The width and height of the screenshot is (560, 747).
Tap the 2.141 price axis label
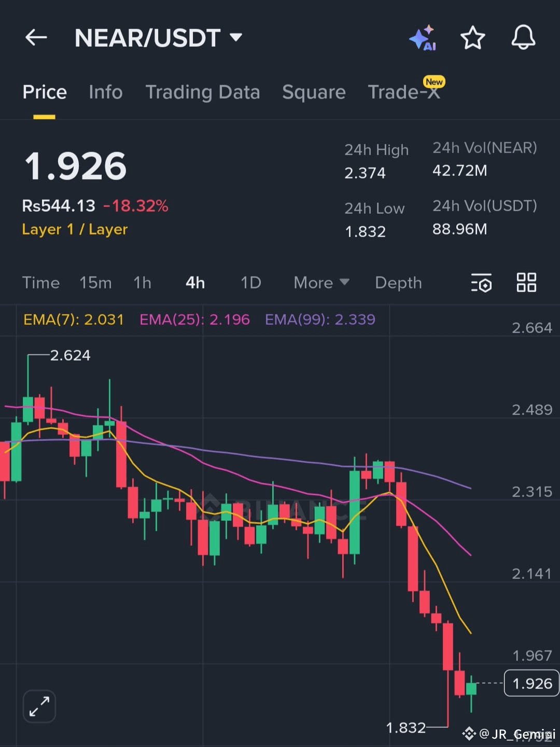(x=532, y=574)
